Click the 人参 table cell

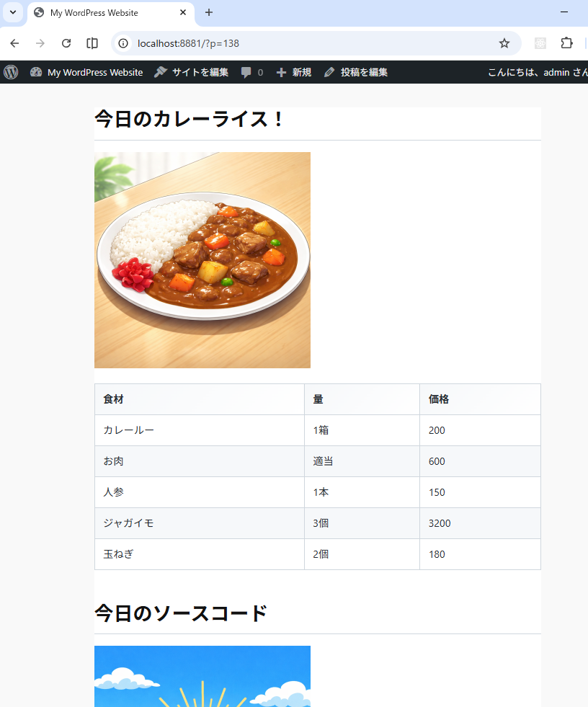click(200, 492)
